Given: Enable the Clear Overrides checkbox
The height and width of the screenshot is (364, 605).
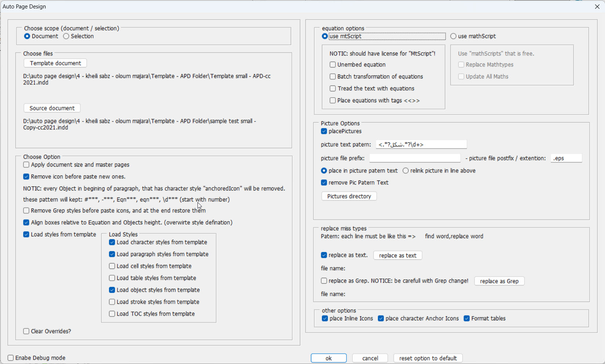Looking at the screenshot, I should pyautogui.click(x=26, y=331).
